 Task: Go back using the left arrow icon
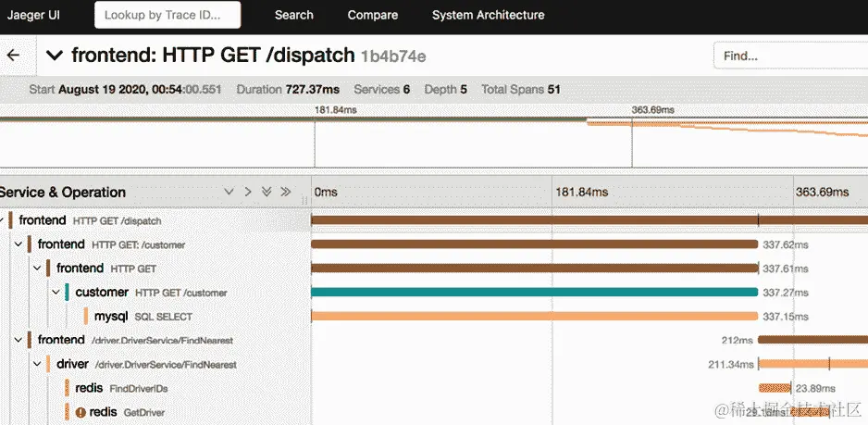click(x=13, y=55)
